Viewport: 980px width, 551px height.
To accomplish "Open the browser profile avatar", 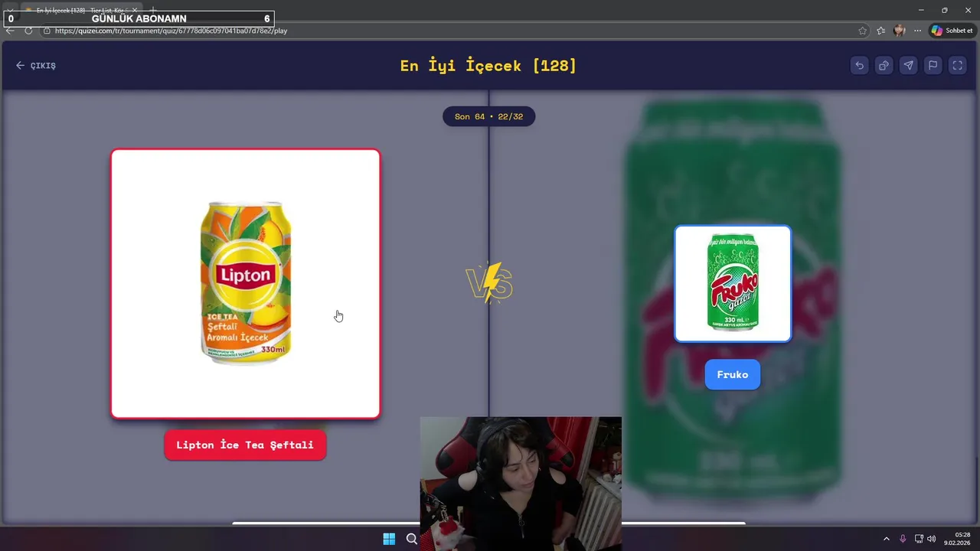I will (900, 31).
